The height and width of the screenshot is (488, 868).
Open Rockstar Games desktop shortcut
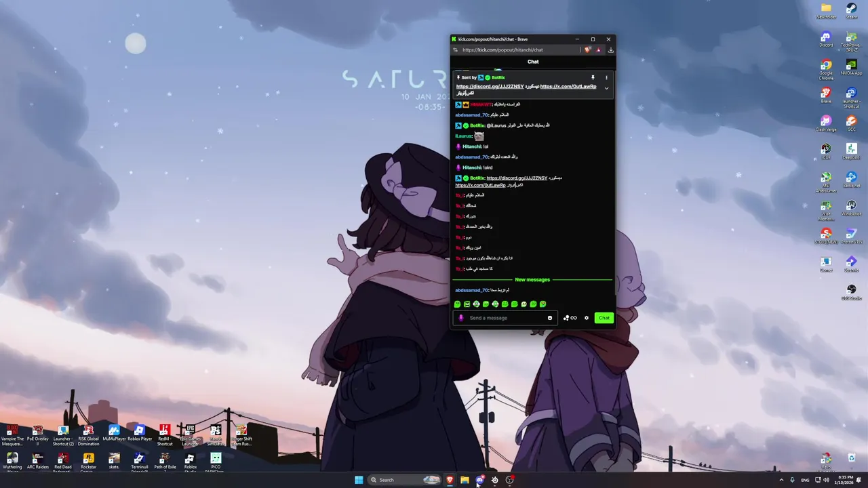(x=88, y=463)
